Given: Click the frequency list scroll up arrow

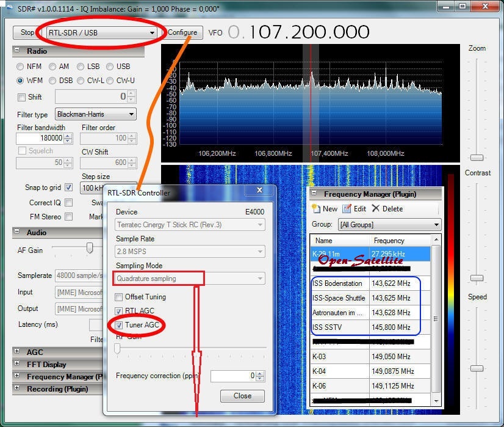Looking at the screenshot, I should 436,239.
